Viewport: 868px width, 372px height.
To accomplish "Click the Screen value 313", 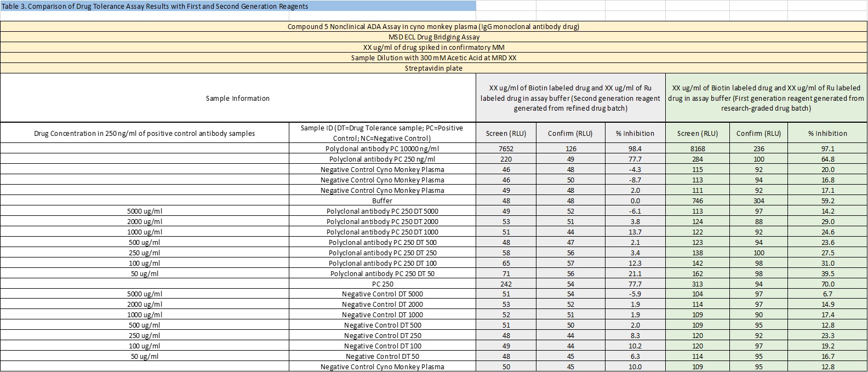I will (698, 284).
